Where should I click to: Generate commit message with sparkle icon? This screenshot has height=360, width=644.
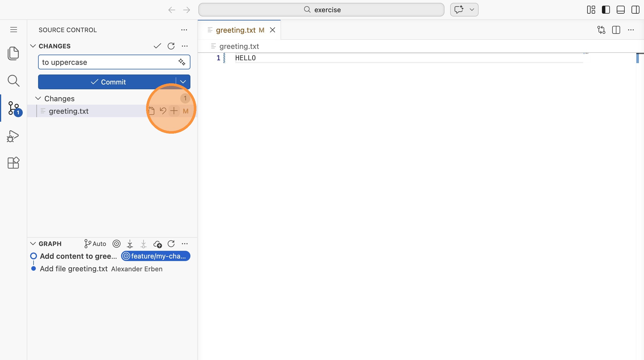tap(182, 62)
